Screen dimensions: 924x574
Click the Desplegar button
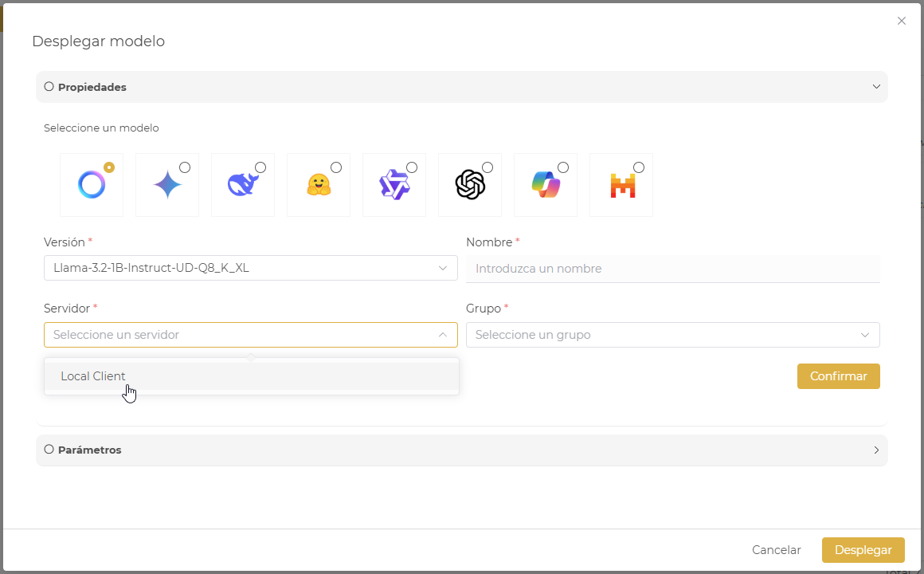click(863, 550)
